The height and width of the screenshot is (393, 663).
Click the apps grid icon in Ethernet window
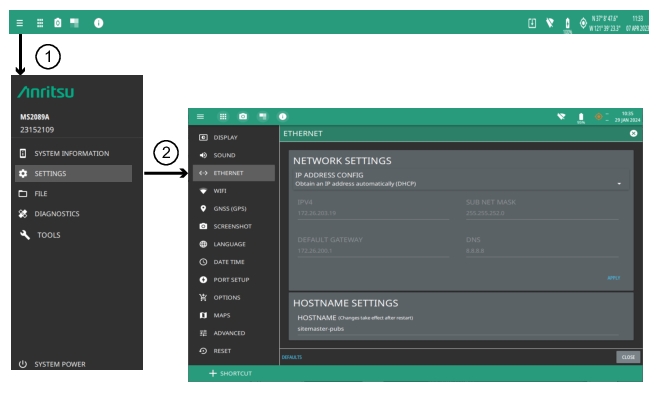point(223,116)
